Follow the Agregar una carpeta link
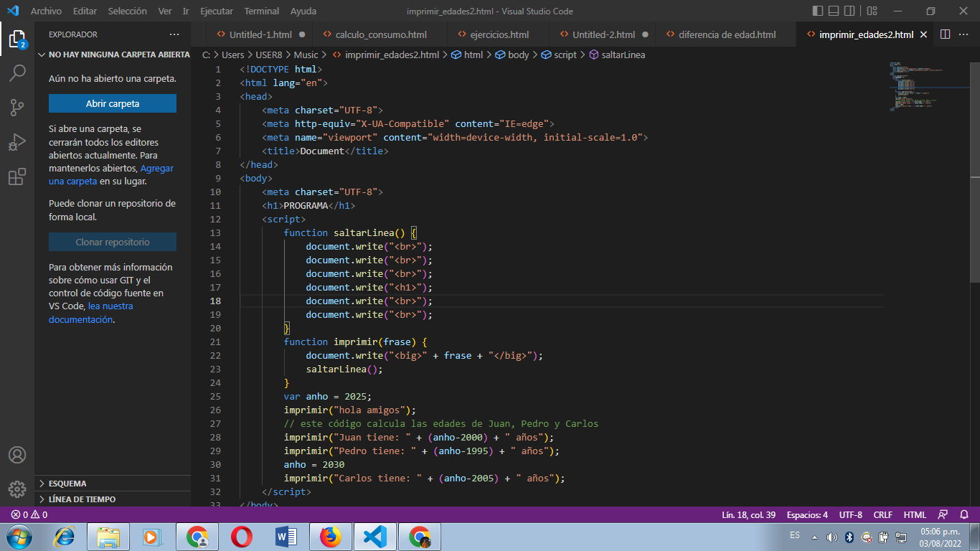 111,174
